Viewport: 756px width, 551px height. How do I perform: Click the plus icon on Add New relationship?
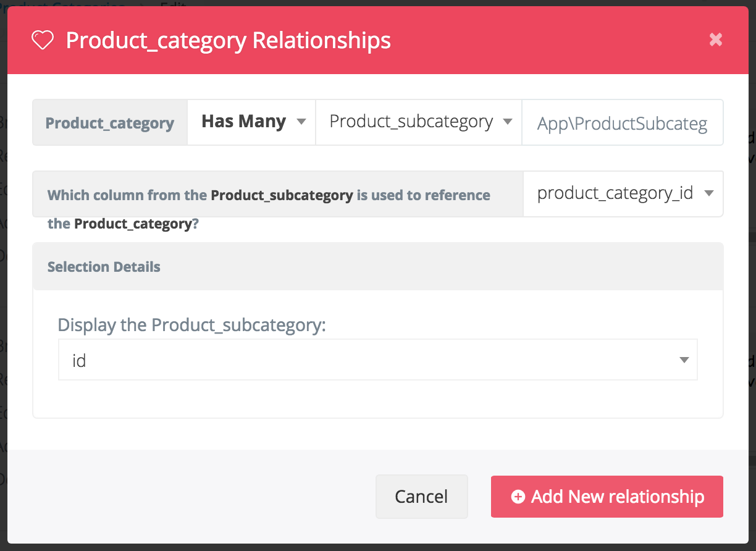click(x=519, y=496)
